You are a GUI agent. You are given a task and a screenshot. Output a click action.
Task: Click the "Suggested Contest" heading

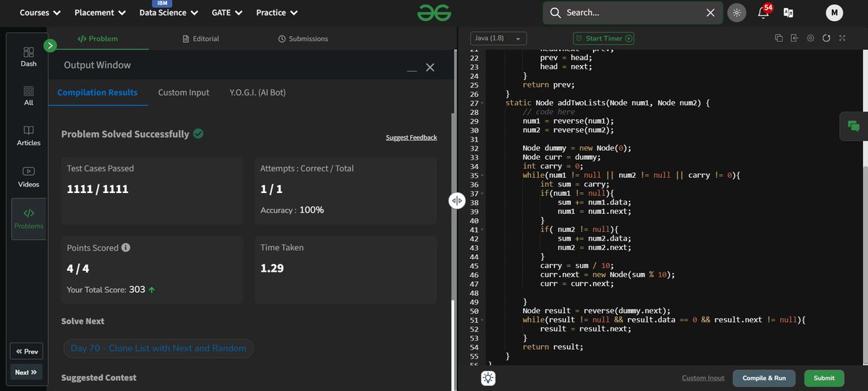[98, 377]
